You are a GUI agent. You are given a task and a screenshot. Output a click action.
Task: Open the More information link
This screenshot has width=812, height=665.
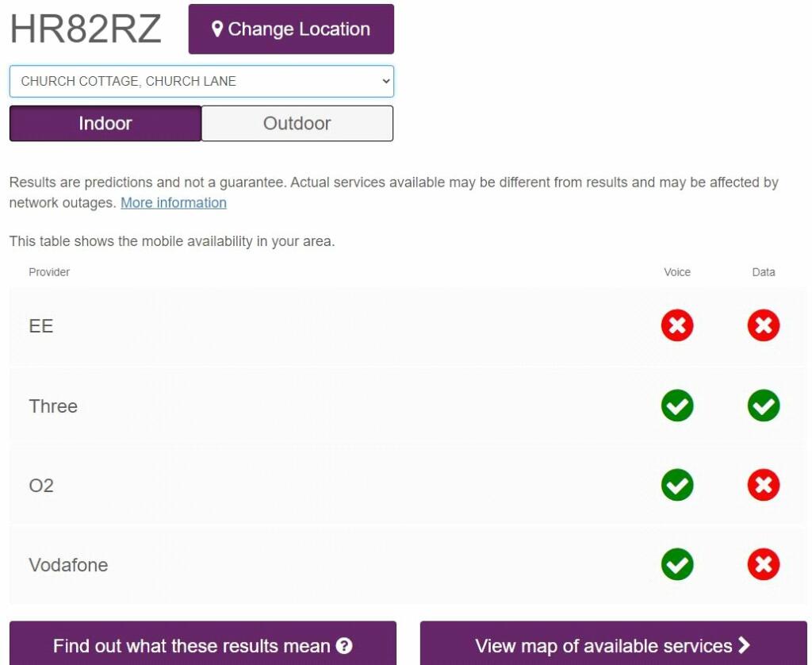point(174,202)
